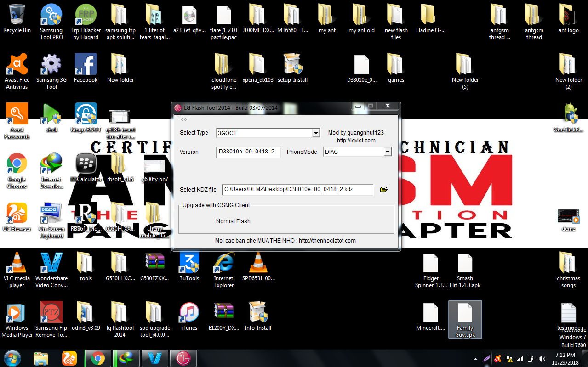Open the volume control in tray
Image resolution: width=588 pixels, height=367 pixels.
coord(541,358)
